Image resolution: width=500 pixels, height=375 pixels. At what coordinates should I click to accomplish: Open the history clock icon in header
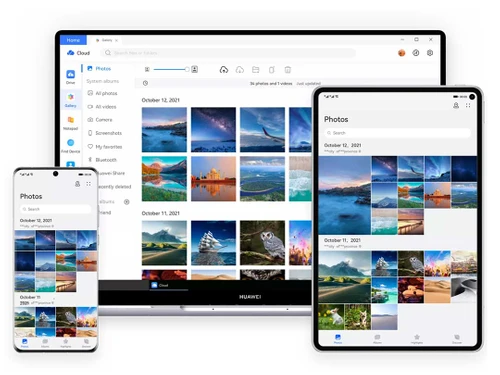416,53
